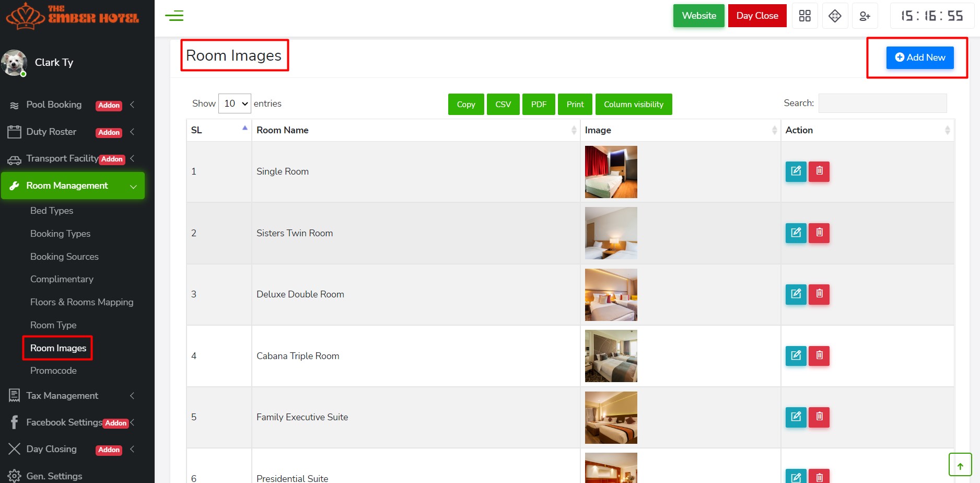Delete the Cabana Triple Room image
Image resolution: width=980 pixels, height=483 pixels.
click(x=819, y=356)
